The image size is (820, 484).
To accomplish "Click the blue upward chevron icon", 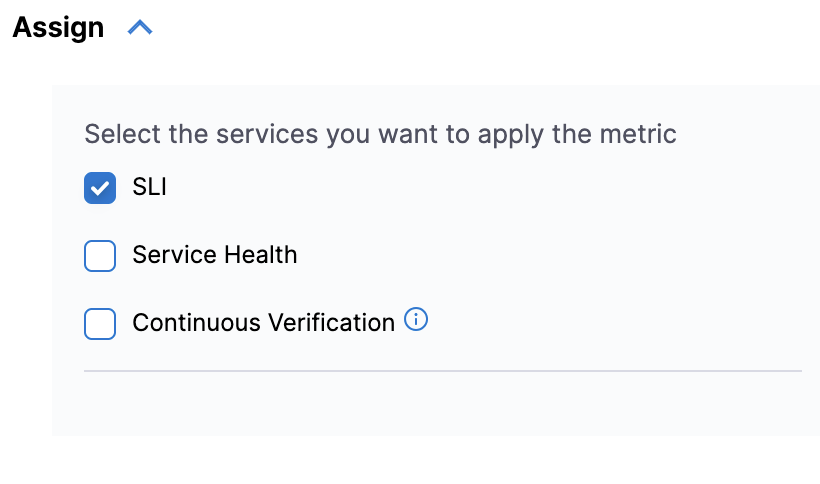I will pos(140,29).
